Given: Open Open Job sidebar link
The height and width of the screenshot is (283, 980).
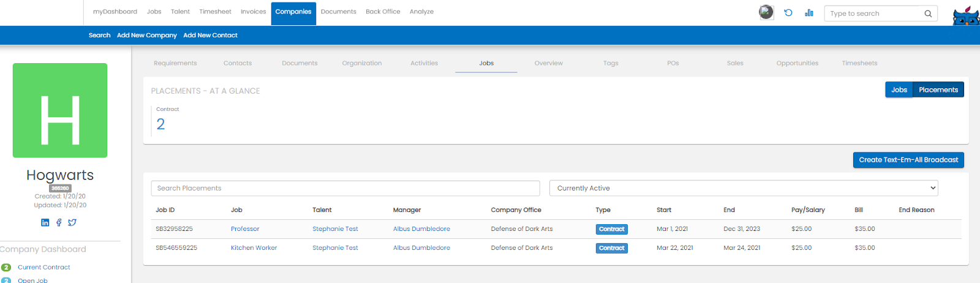Looking at the screenshot, I should 32,281.
